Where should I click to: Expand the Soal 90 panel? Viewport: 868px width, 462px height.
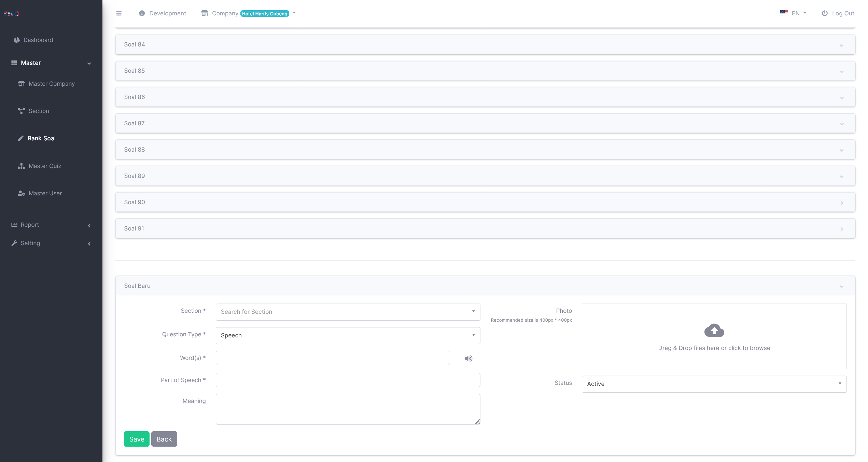485,202
